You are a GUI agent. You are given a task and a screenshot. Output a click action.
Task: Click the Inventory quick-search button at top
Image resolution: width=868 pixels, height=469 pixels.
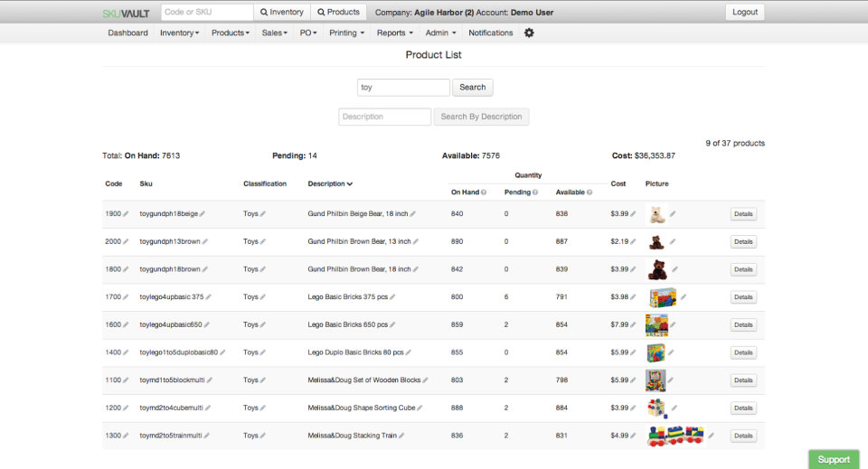(282, 12)
